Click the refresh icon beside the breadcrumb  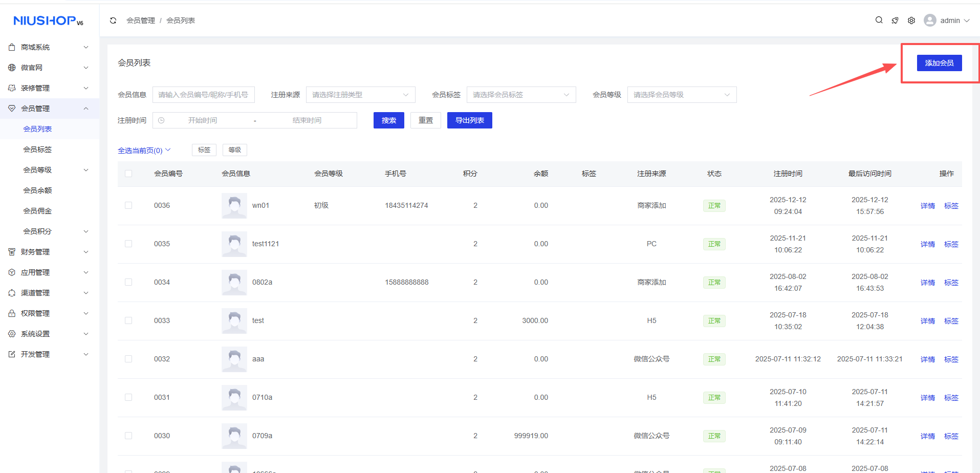(113, 20)
